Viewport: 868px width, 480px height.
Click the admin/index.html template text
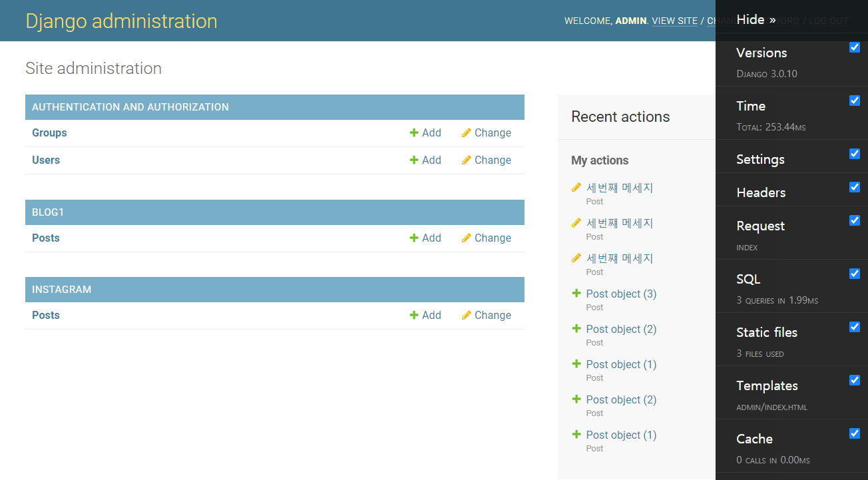[x=771, y=407]
